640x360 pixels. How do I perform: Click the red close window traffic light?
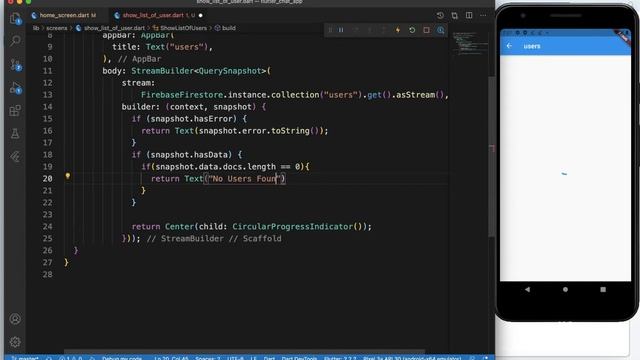pyautogui.click(x=10, y=2)
